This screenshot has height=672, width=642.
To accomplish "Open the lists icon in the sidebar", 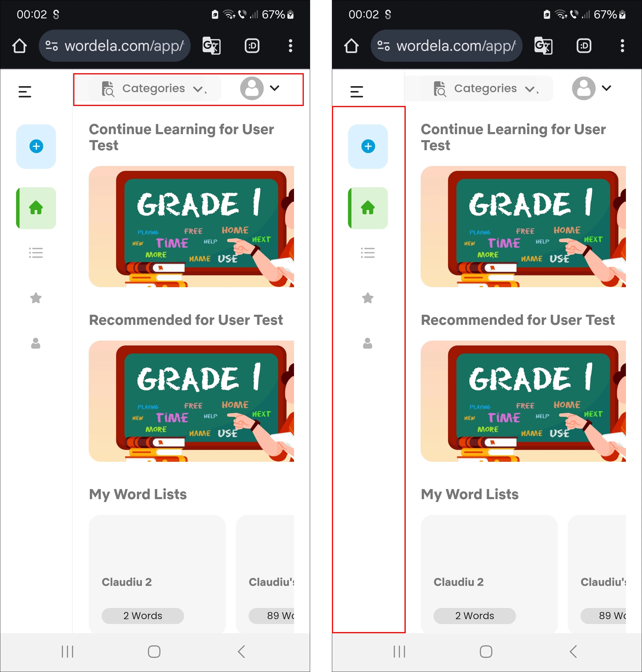I will tap(36, 253).
